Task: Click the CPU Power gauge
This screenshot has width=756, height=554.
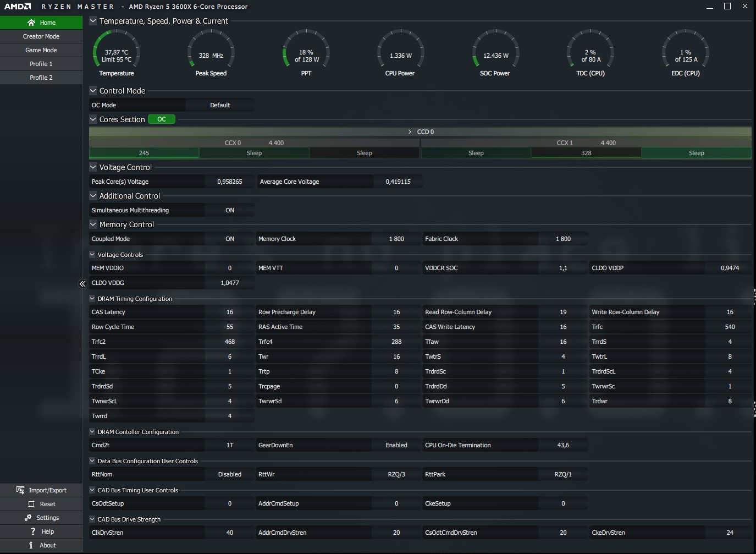Action: pyautogui.click(x=400, y=53)
